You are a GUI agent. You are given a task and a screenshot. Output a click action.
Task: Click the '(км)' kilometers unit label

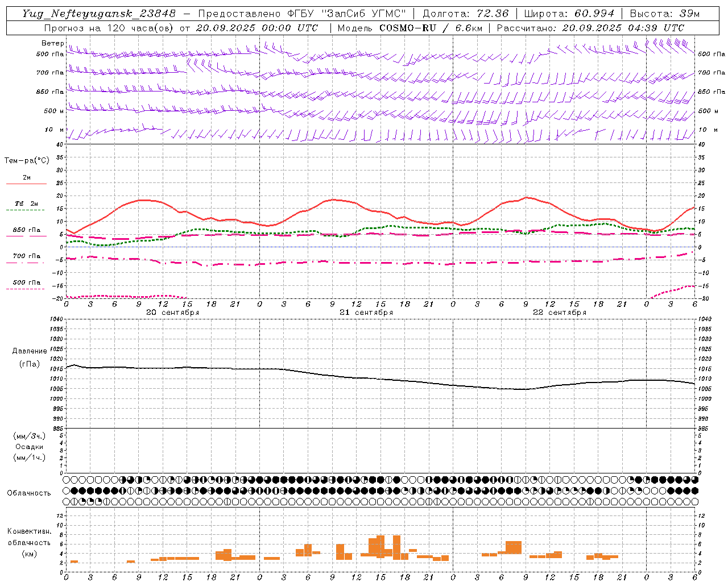click(30, 554)
